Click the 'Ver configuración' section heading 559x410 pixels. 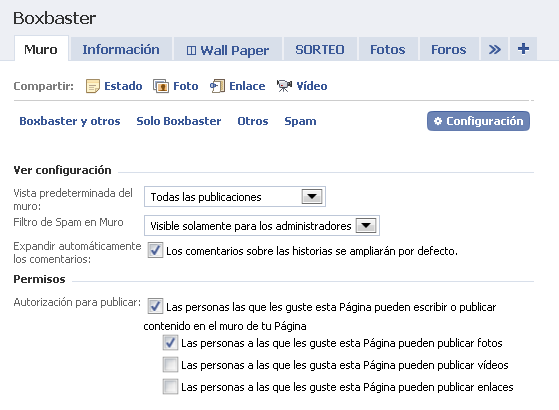[62, 170]
